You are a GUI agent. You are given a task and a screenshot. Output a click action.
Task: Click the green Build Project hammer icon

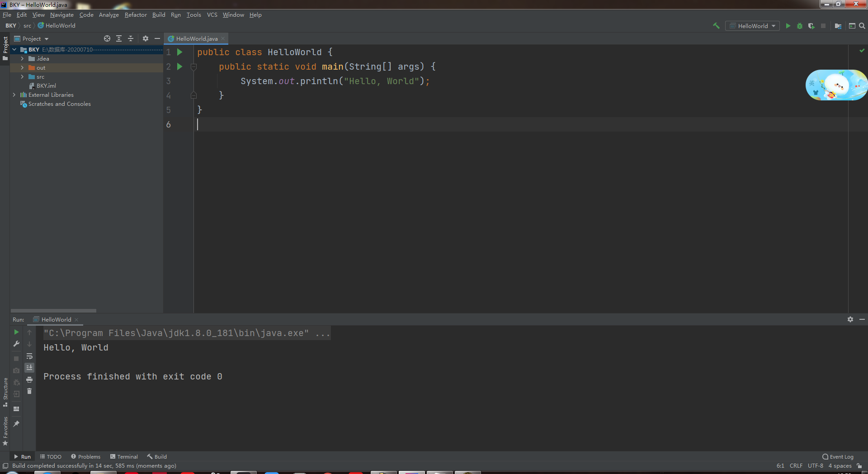pos(716,26)
